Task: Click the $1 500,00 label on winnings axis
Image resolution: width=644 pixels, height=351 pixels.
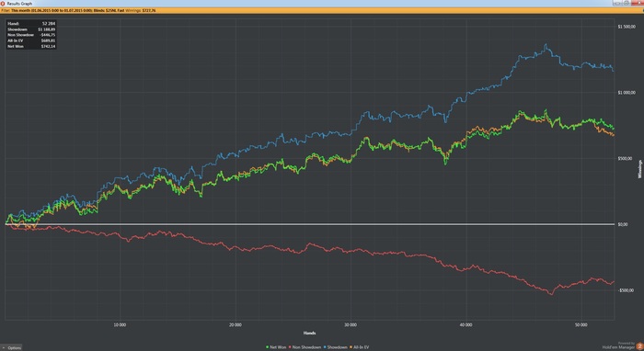Action: pos(627,27)
